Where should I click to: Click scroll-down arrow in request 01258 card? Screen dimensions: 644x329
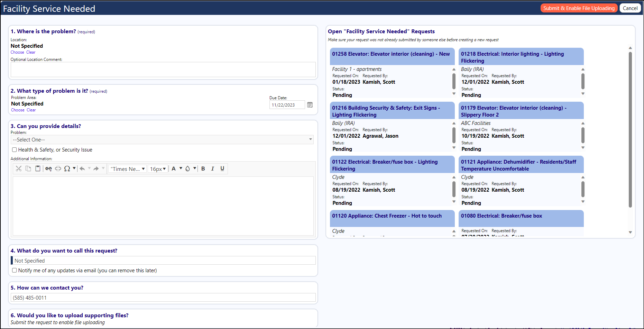454,94
